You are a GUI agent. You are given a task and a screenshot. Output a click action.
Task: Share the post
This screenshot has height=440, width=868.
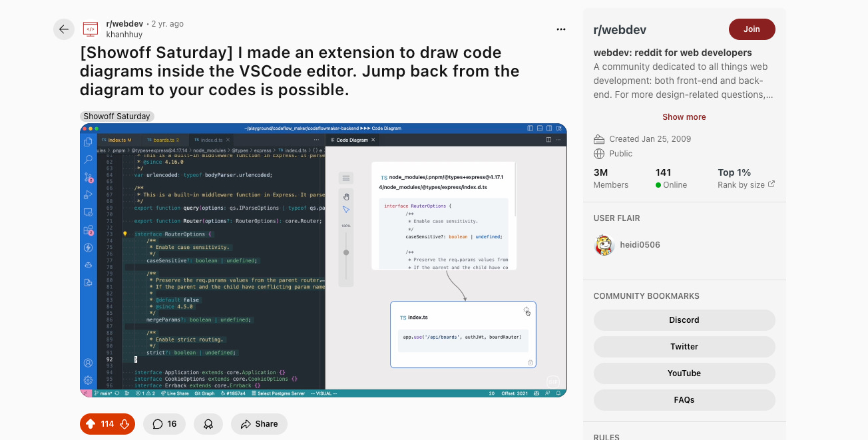pyautogui.click(x=259, y=424)
